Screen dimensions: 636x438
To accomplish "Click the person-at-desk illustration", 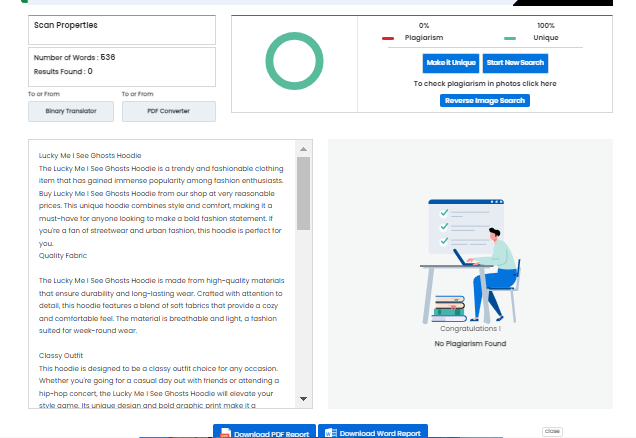I will pos(470,261).
